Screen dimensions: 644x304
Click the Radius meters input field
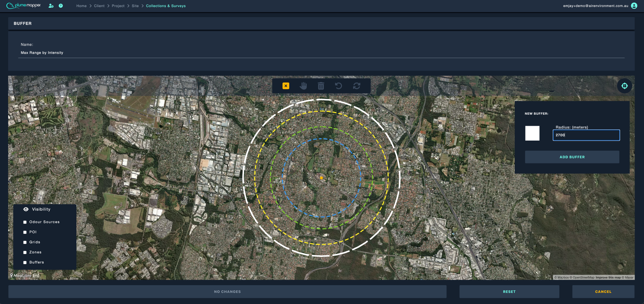point(586,135)
